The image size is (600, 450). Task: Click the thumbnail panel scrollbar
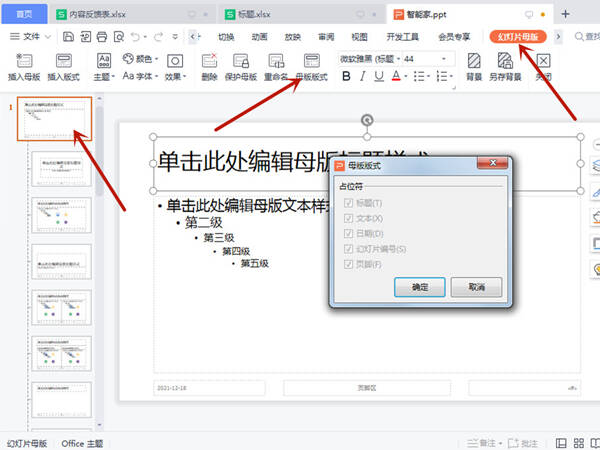pyautogui.click(x=99, y=151)
